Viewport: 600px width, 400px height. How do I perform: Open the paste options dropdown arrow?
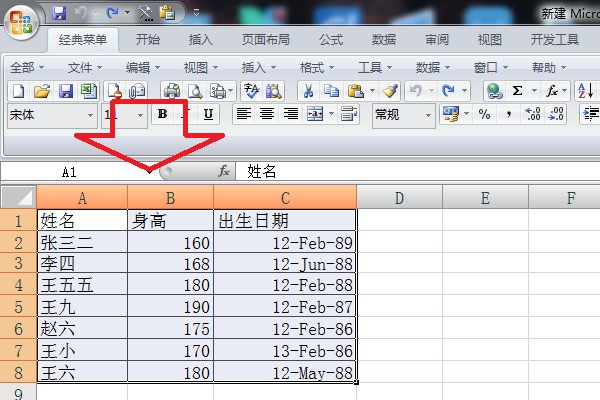372,91
